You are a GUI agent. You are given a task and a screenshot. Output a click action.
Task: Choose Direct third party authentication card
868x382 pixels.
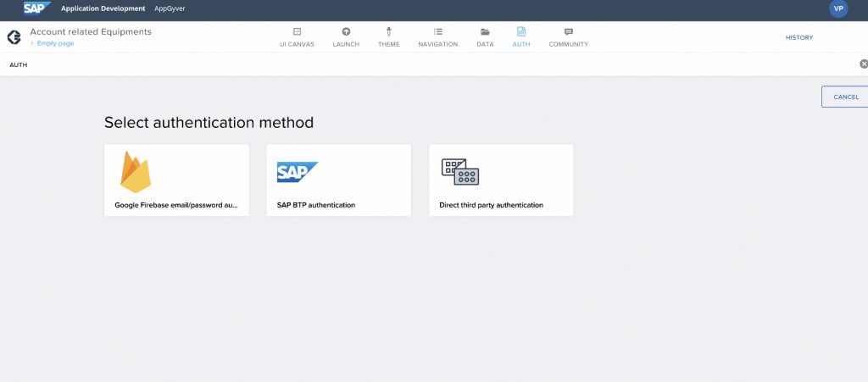point(501,180)
